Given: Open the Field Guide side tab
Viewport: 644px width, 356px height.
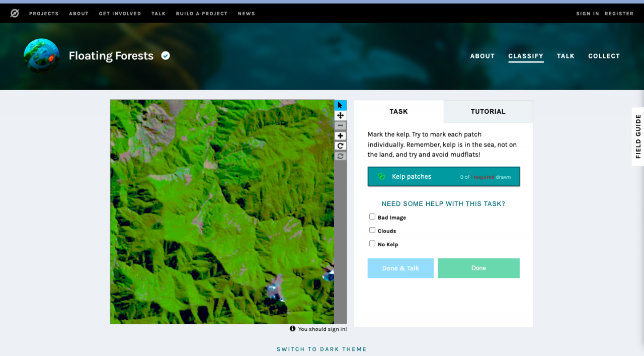Looking at the screenshot, I should tap(638, 136).
